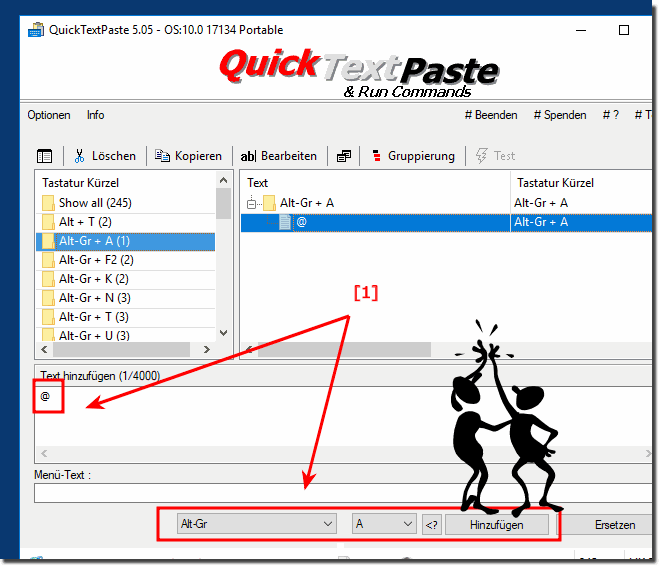The width and height of the screenshot is (659, 566).
Task: Collapse the Alt-Gr + A tree group
Action: pos(251,204)
